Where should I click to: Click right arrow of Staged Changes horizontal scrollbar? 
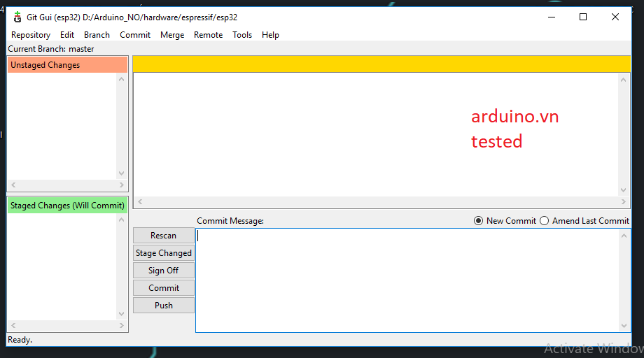click(x=122, y=325)
